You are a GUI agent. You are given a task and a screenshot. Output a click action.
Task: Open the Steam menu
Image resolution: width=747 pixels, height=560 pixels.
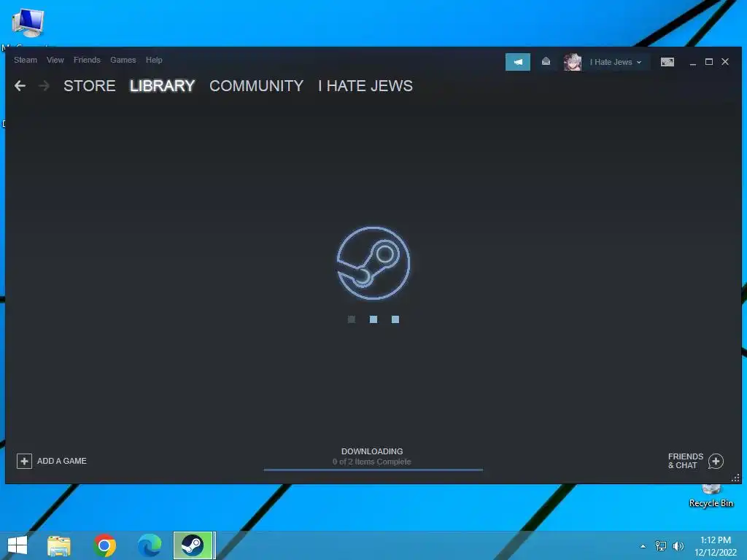pos(26,60)
